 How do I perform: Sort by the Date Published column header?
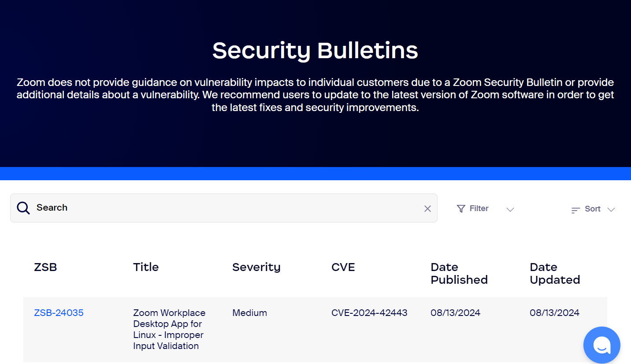(459, 273)
